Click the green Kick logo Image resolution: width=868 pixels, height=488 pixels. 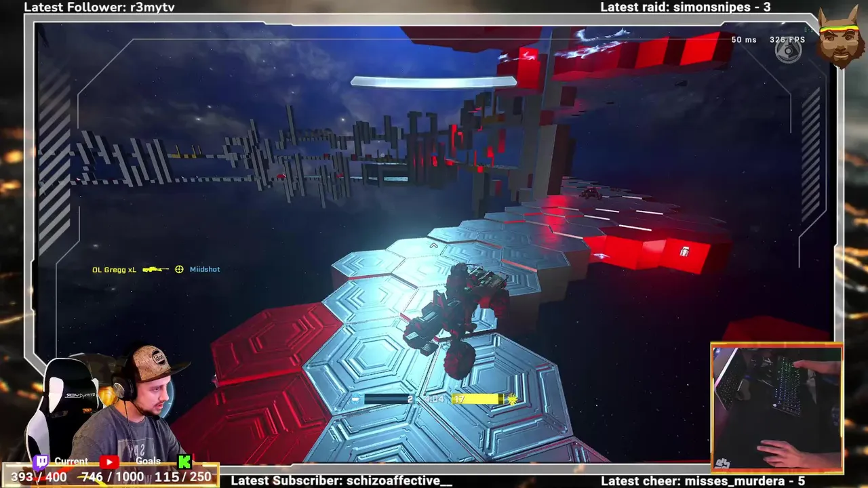185,462
